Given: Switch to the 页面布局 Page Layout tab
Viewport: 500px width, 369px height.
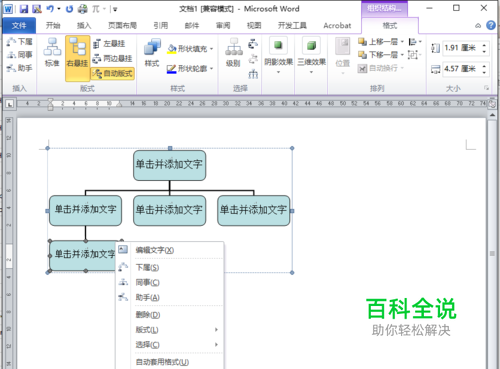Looking at the screenshot, I should click(122, 25).
